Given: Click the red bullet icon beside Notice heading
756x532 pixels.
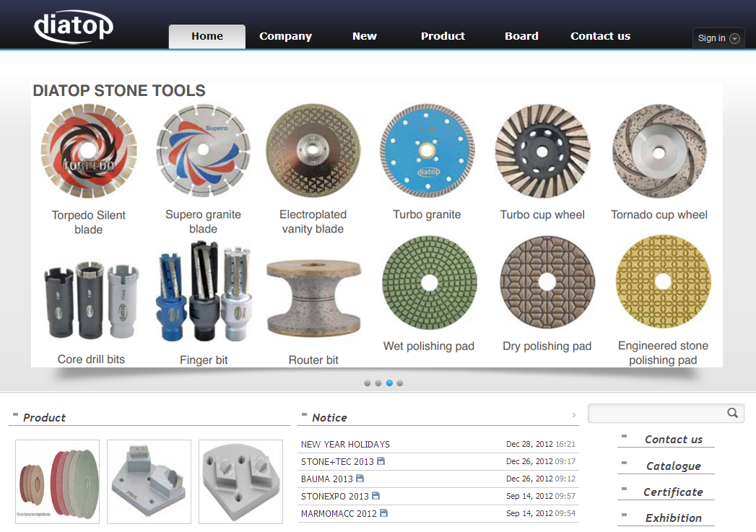Looking at the screenshot, I should click(303, 414).
